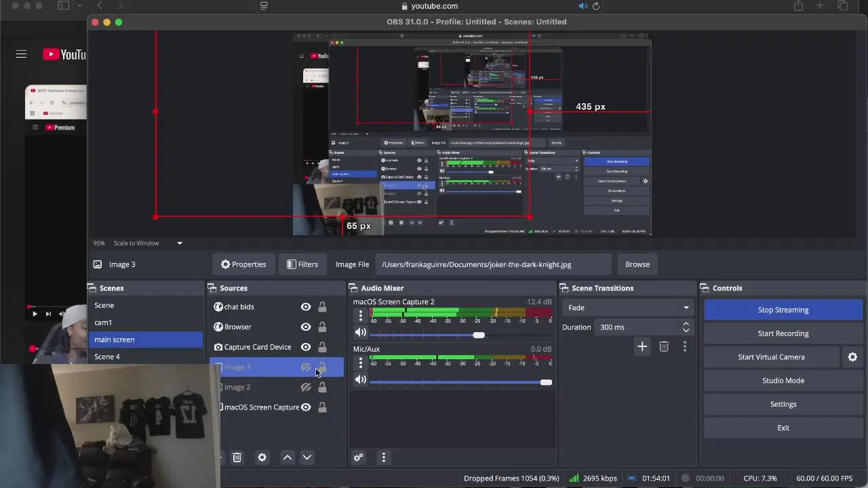Click Audio Mixer panel dock icon
Screen dimensions: 868x488
[x=354, y=288]
